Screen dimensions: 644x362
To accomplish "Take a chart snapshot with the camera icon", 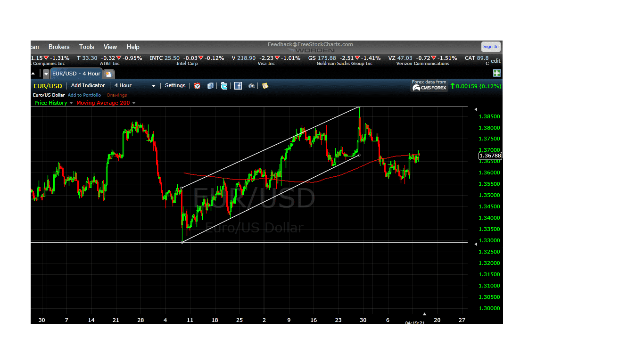I will pyautogui.click(x=251, y=86).
